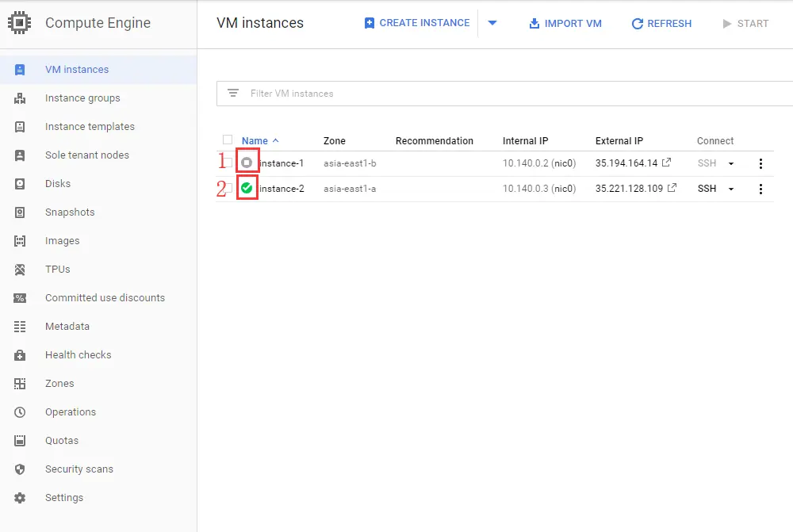Click the filter list icon
This screenshot has height=532, width=793.
pyautogui.click(x=232, y=93)
